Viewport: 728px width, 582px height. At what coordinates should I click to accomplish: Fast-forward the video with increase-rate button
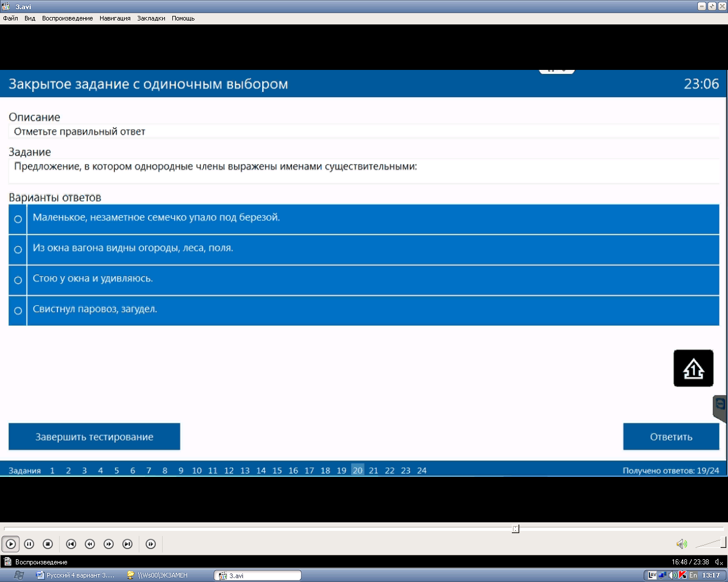pyautogui.click(x=109, y=544)
